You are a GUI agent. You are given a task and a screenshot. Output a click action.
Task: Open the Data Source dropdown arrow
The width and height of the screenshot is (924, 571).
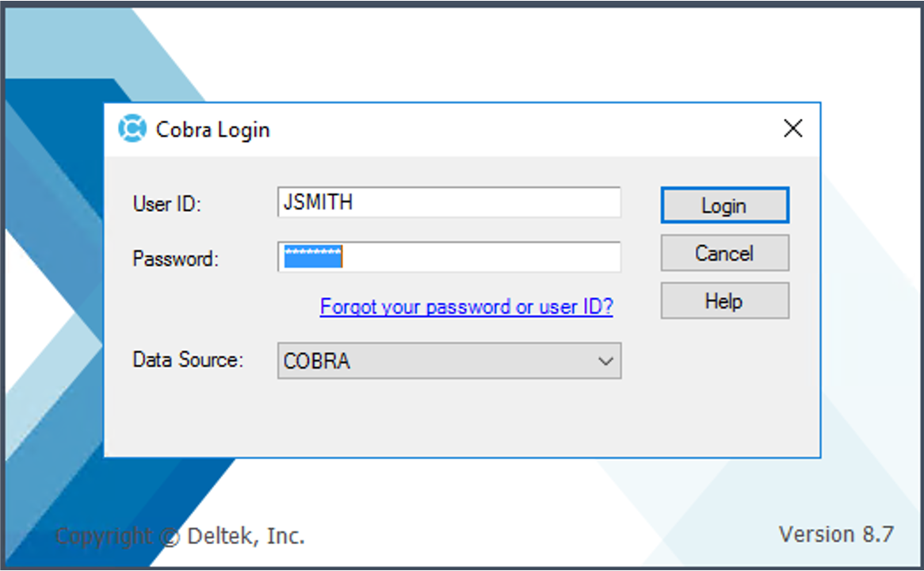click(x=606, y=361)
